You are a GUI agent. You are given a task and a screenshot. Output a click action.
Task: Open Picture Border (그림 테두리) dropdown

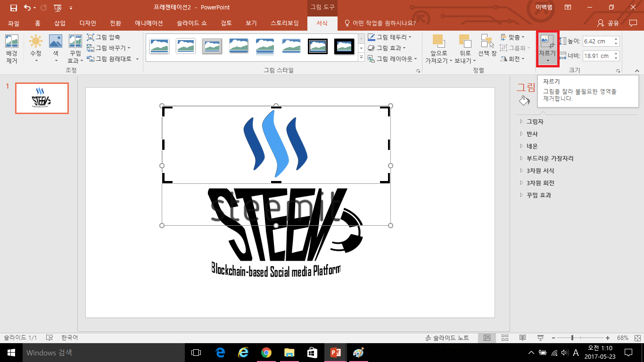(389, 37)
